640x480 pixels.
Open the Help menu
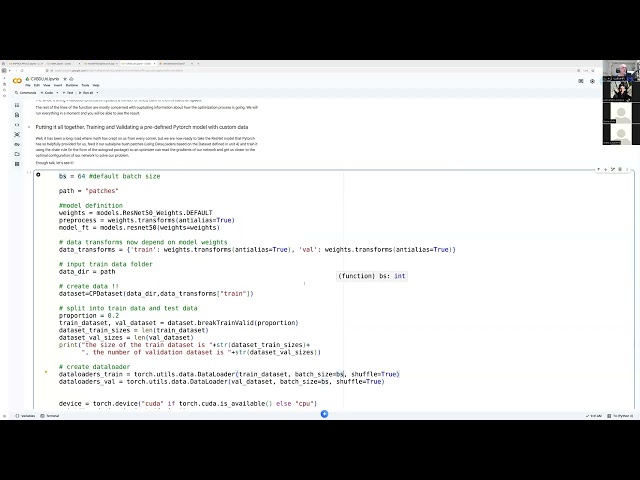96,85
